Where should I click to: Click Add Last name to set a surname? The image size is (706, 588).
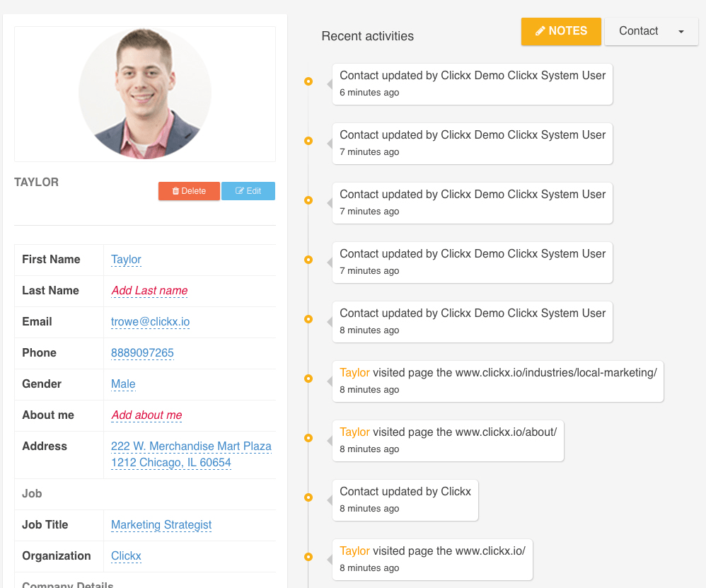coord(149,291)
